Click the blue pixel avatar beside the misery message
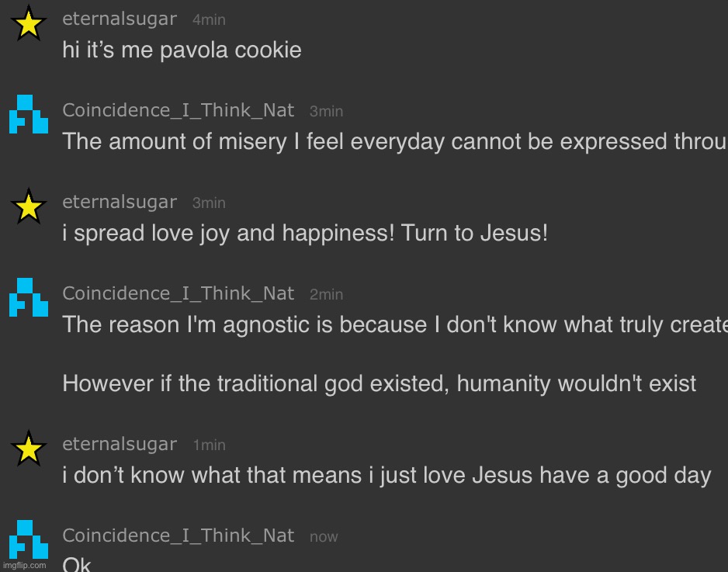Viewport: 728px width, 572px height. [x=29, y=114]
